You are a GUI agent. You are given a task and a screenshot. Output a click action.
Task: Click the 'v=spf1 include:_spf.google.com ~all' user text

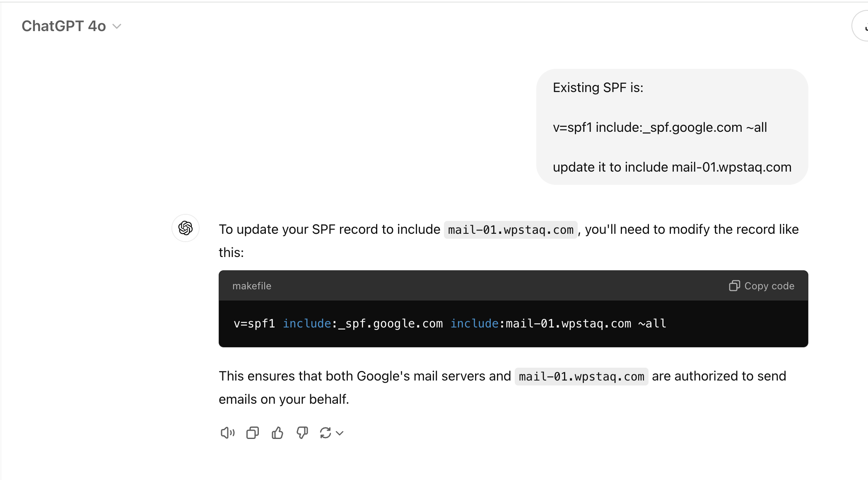click(x=660, y=127)
